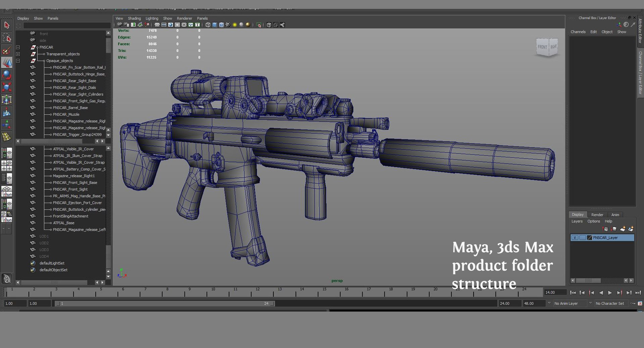This screenshot has height=348, width=644.
Task: Open animation Preferences icon at bottom right
Action: [640, 303]
